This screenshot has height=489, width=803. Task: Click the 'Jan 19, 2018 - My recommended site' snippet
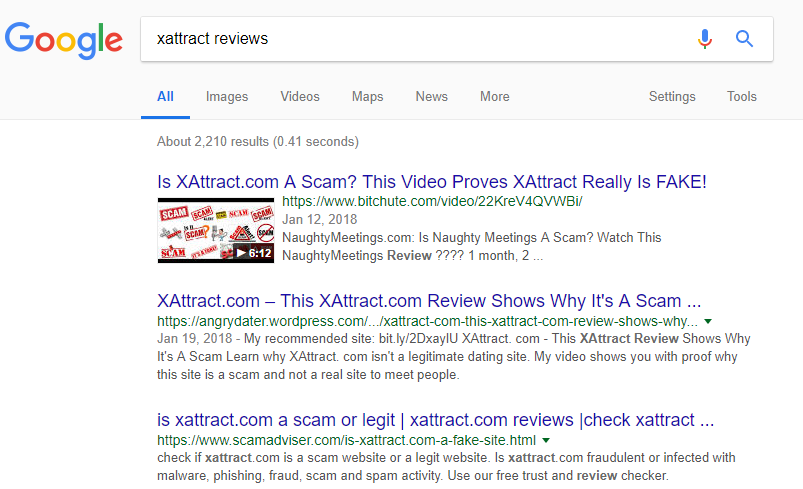(x=453, y=356)
